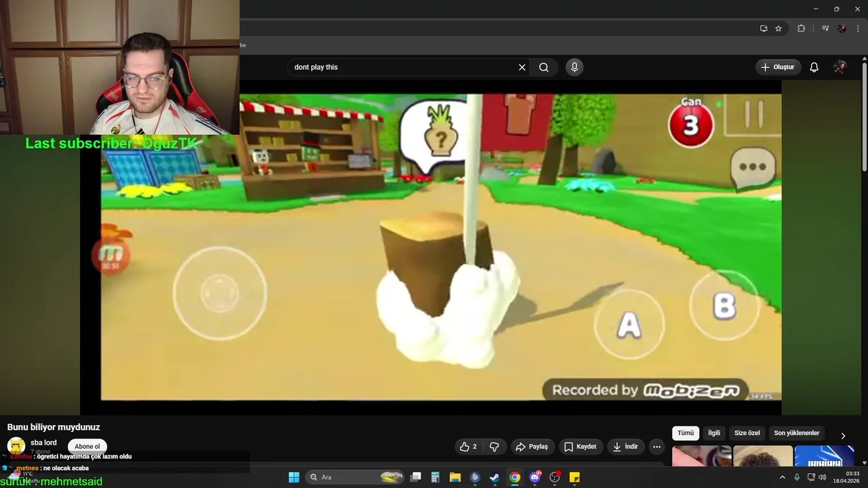Image resolution: width=868 pixels, height=488 pixels.
Task: Open Chrome three-dot menu
Action: tap(858, 28)
